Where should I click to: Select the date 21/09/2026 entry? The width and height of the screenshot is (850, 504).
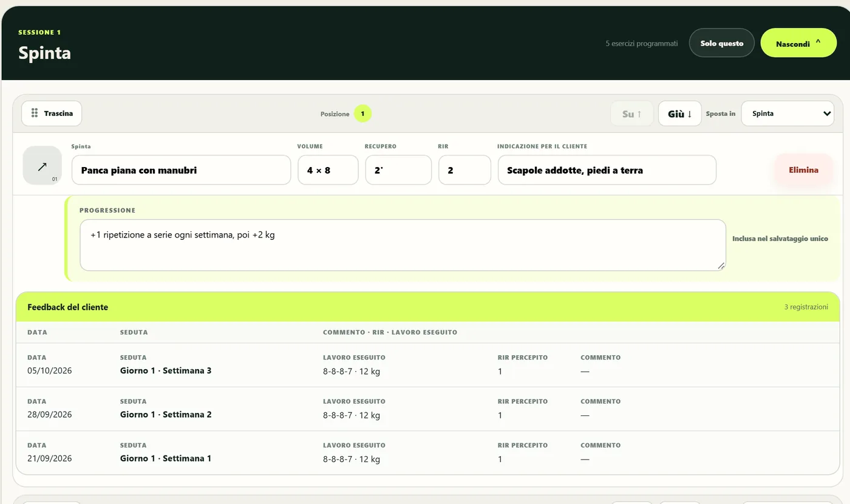50,458
